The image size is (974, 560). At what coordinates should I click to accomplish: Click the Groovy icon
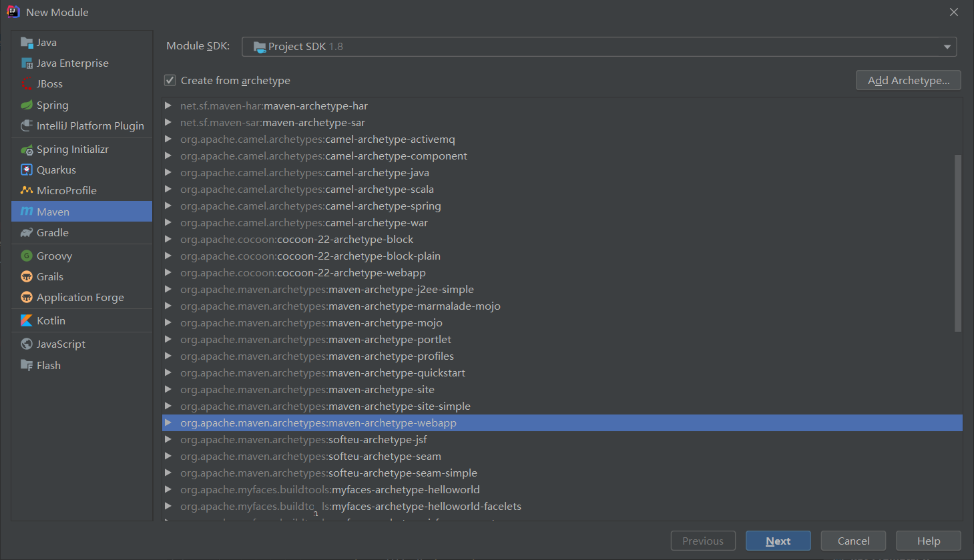[27, 256]
